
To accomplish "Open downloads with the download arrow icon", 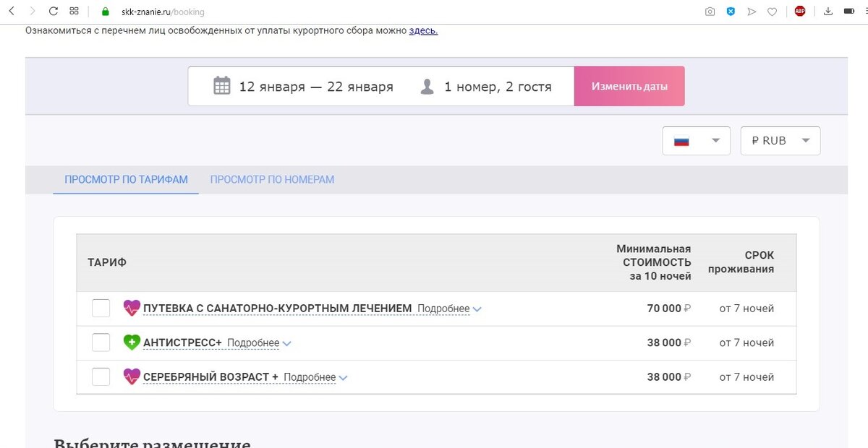I will [827, 11].
